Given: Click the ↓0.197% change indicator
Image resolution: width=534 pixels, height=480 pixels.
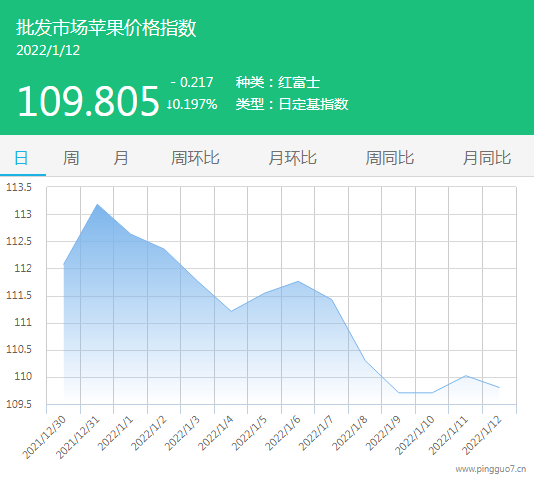Looking at the screenshot, I should pos(192,104).
